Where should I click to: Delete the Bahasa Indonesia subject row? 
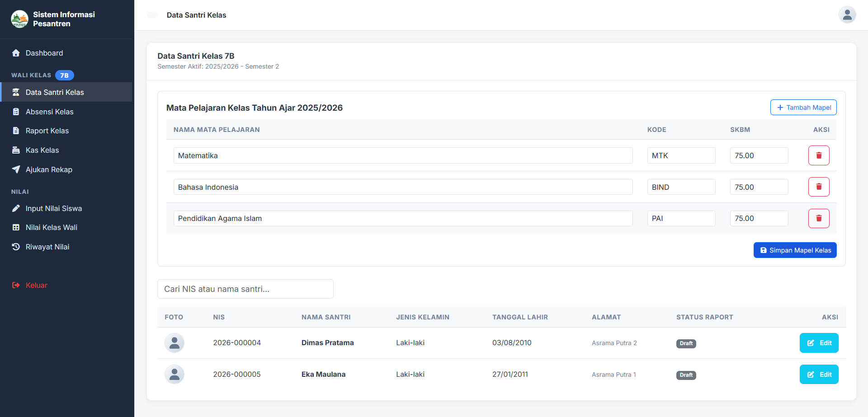[x=819, y=187]
